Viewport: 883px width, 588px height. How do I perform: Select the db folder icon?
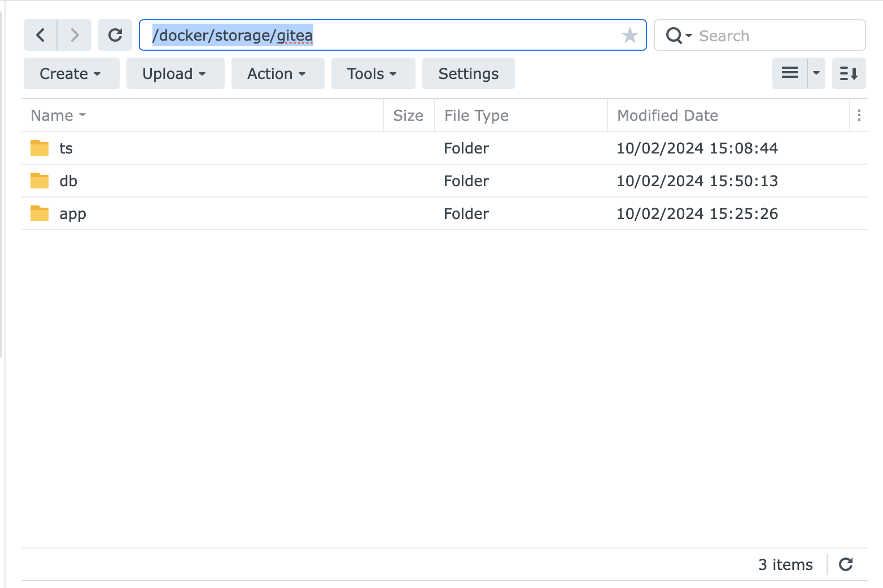point(40,181)
